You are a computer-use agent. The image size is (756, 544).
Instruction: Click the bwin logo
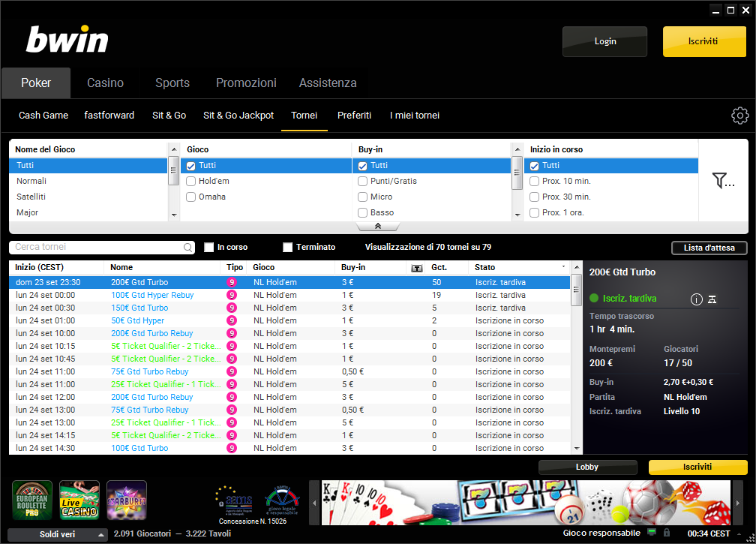(x=67, y=40)
